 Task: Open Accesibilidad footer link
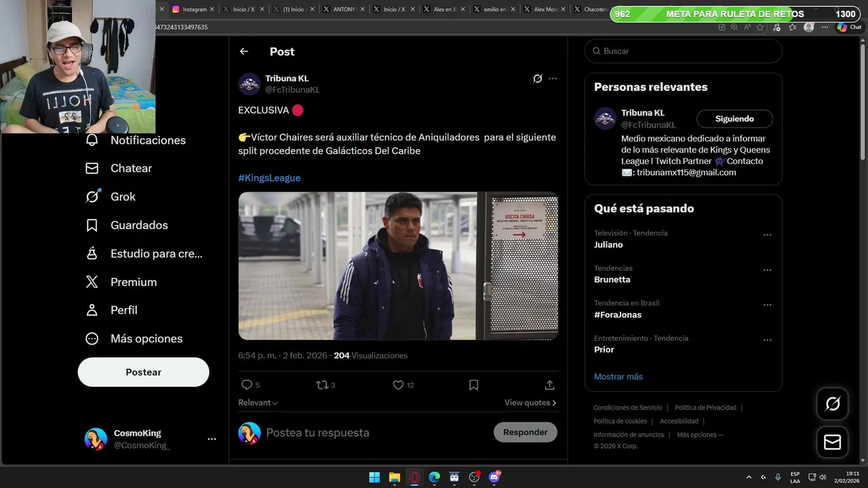pyautogui.click(x=679, y=422)
